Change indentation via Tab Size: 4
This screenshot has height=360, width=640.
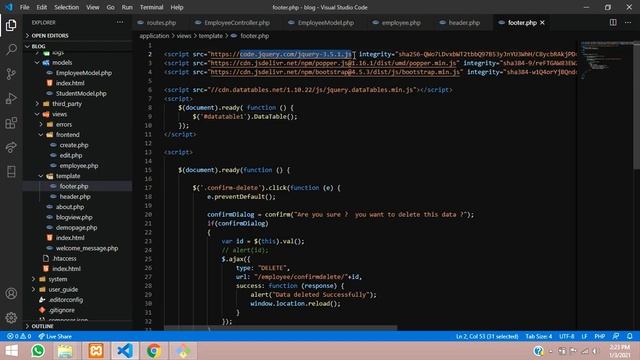(539, 336)
